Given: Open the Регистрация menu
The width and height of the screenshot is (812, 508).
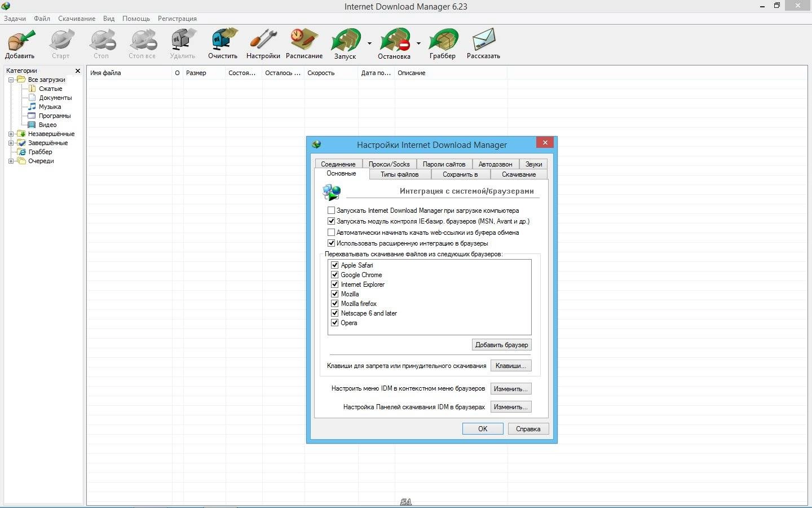Looking at the screenshot, I should 177,19.
